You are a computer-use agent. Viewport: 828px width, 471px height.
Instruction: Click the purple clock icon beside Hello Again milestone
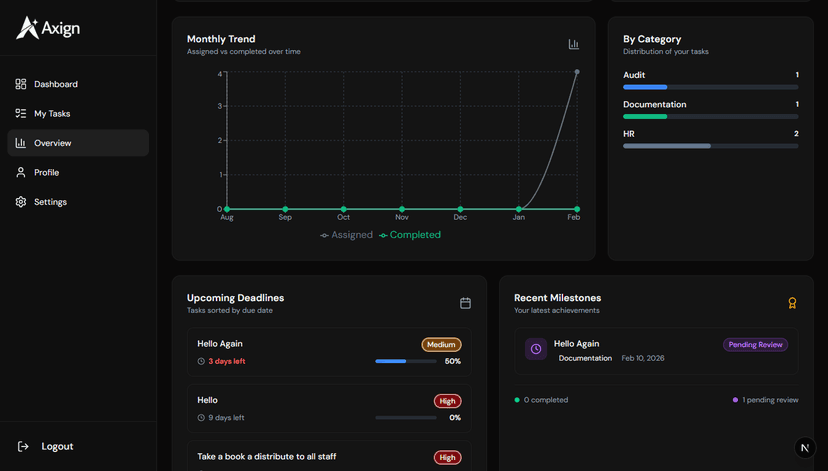[x=536, y=349]
